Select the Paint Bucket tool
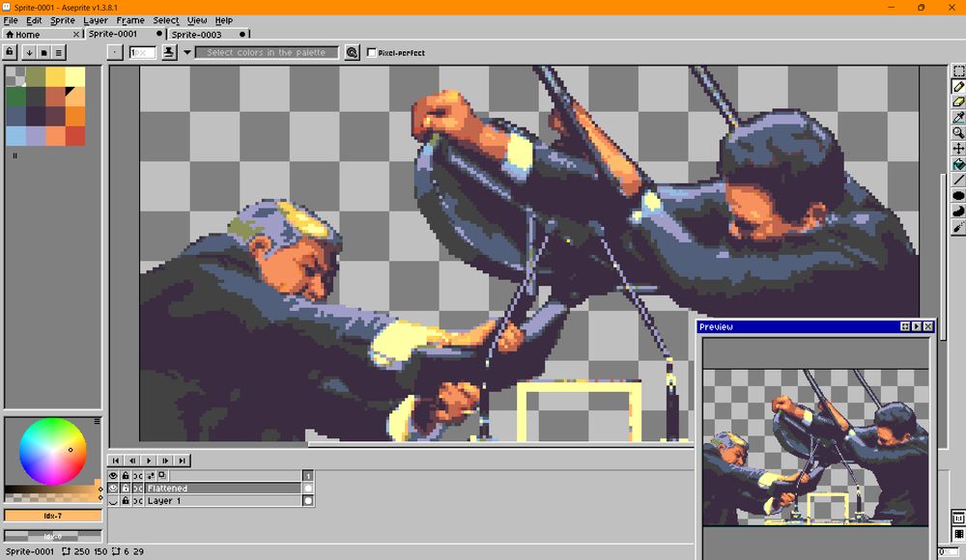Screen dimensions: 966x560 [x=958, y=164]
